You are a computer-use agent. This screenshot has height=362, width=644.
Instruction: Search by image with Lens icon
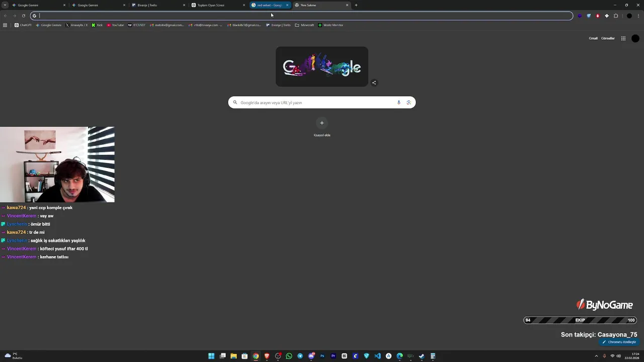tap(409, 103)
